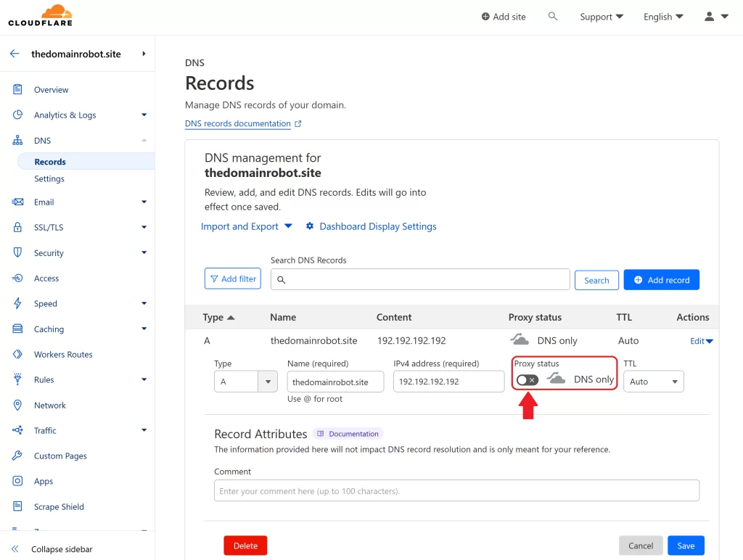Select the Caching sidebar item

(x=49, y=329)
